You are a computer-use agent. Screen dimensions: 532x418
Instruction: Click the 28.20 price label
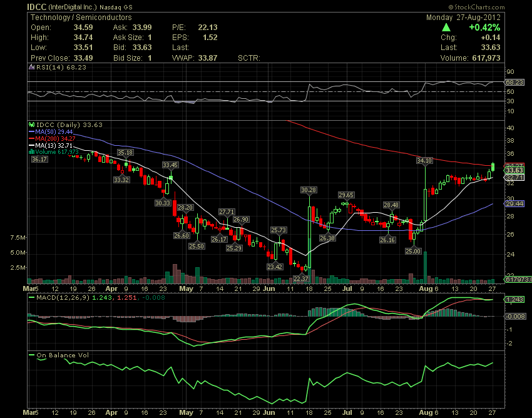[x=185, y=208]
